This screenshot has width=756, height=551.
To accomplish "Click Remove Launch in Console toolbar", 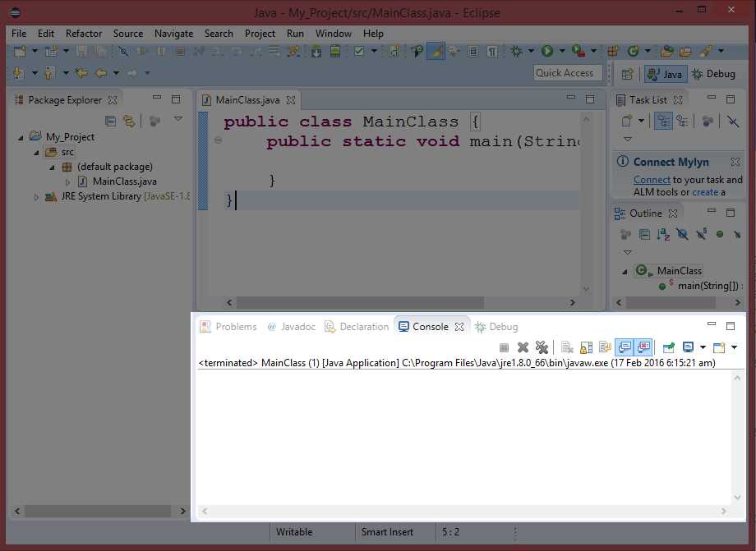I will click(x=523, y=347).
